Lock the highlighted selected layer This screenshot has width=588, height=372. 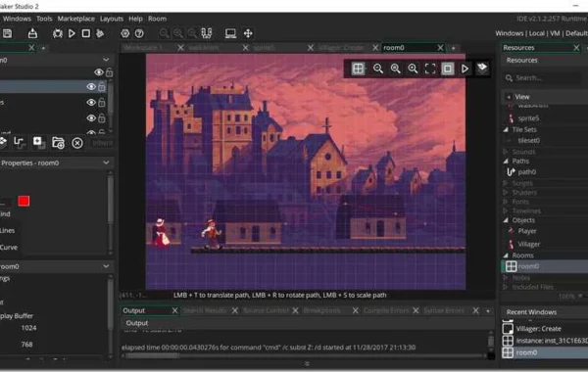pos(102,87)
